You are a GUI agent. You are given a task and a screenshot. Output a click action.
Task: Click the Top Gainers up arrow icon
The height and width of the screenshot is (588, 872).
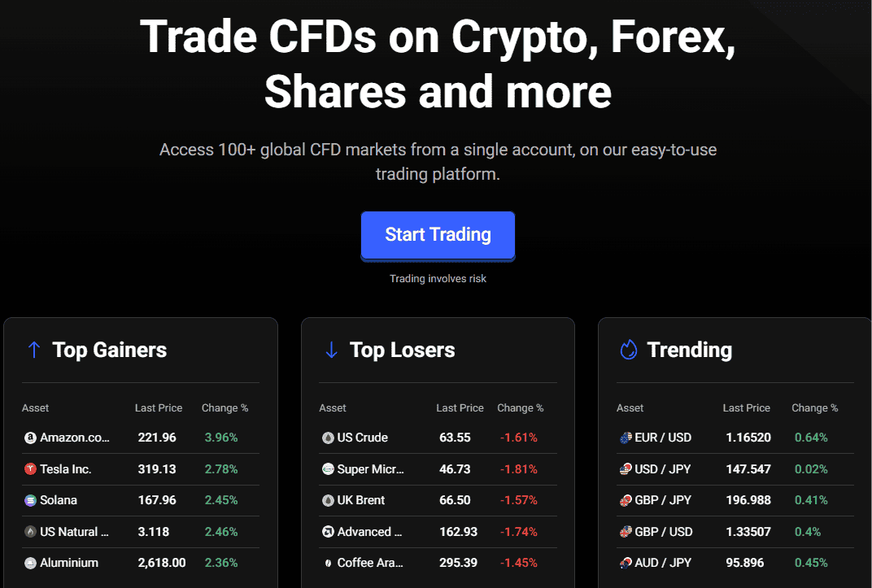click(33, 350)
